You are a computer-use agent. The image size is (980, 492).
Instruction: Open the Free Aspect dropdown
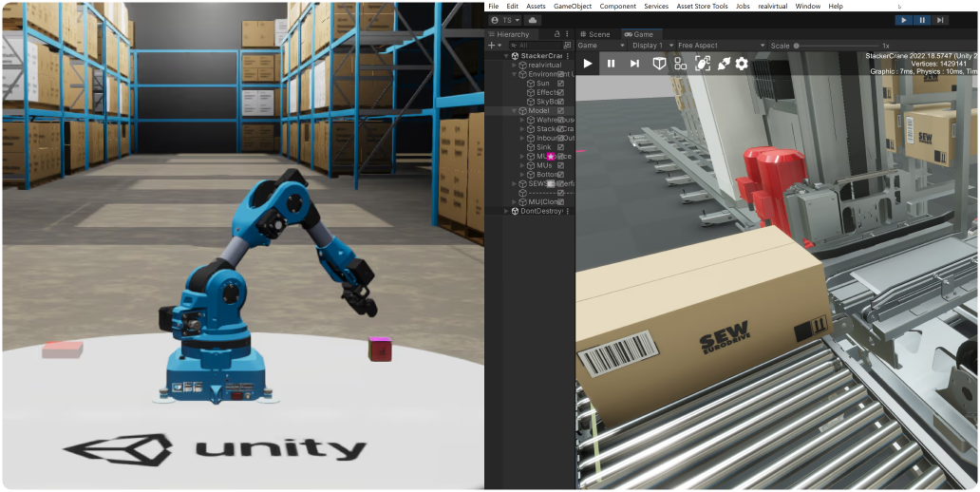click(x=721, y=46)
